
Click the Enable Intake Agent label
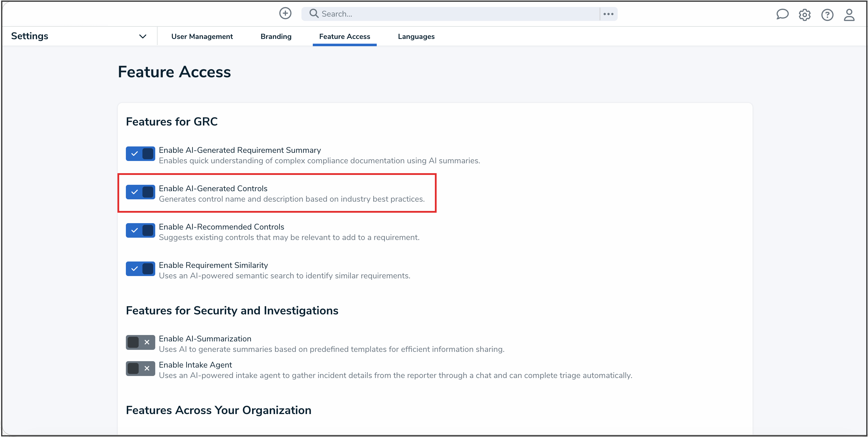point(195,365)
